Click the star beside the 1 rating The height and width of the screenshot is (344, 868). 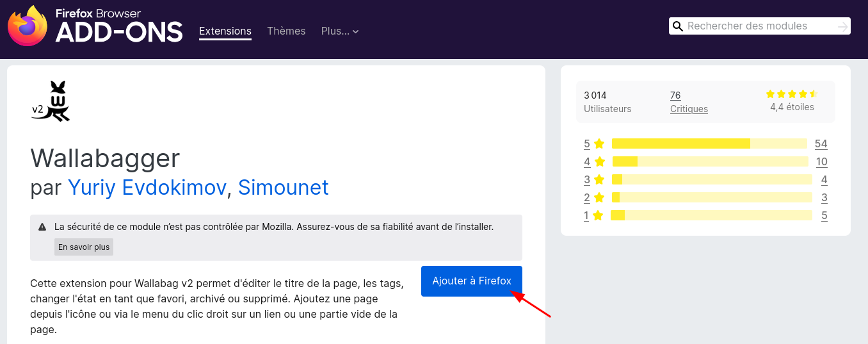click(598, 215)
